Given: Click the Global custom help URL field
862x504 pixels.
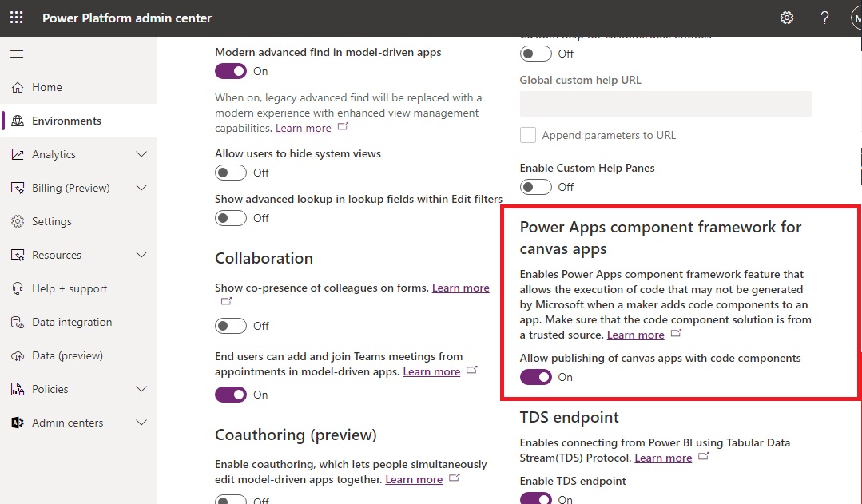Looking at the screenshot, I should coord(665,104).
